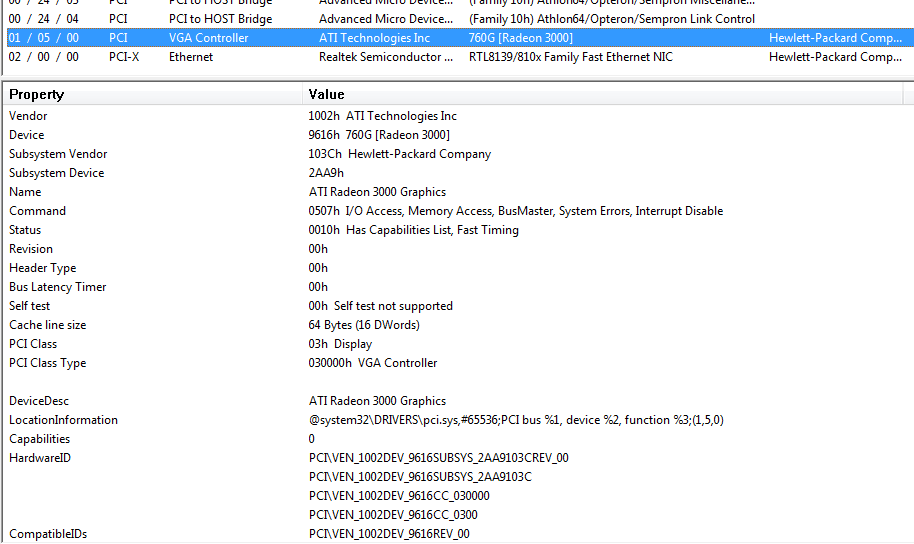The image size is (914, 544).
Task: Click the PCI-X bus type cell
Action: [x=124, y=57]
